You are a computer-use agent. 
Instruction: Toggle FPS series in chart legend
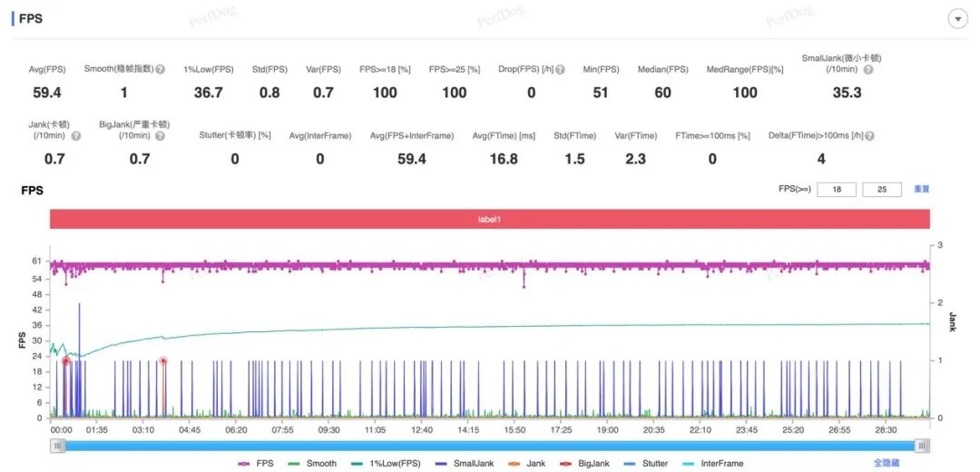point(256,463)
